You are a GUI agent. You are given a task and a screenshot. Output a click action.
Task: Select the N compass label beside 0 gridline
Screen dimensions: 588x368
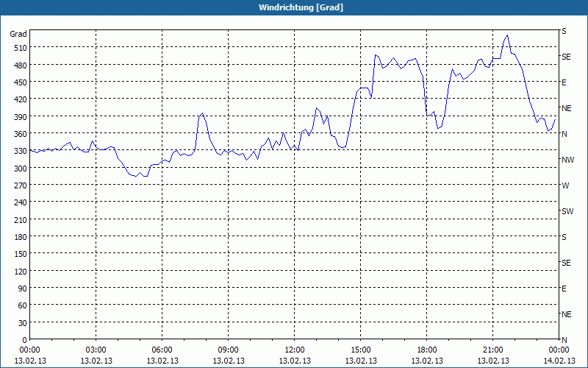pos(564,340)
